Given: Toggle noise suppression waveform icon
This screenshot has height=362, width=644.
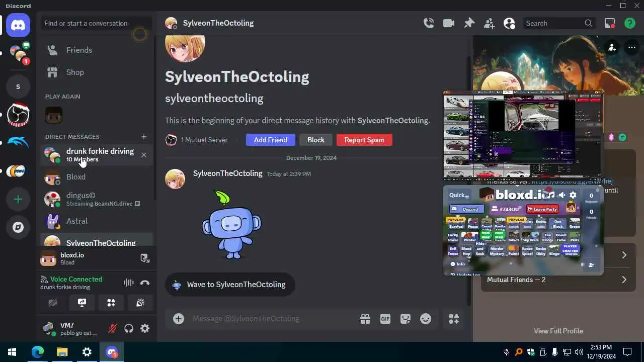Looking at the screenshot, I should (x=129, y=283).
